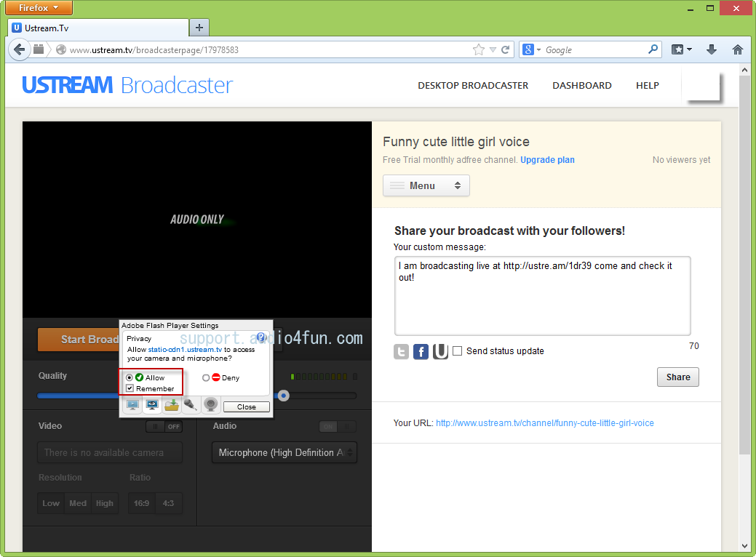This screenshot has width=756, height=557.
Task: Bookmark this page with the star icon
Action: [x=478, y=49]
